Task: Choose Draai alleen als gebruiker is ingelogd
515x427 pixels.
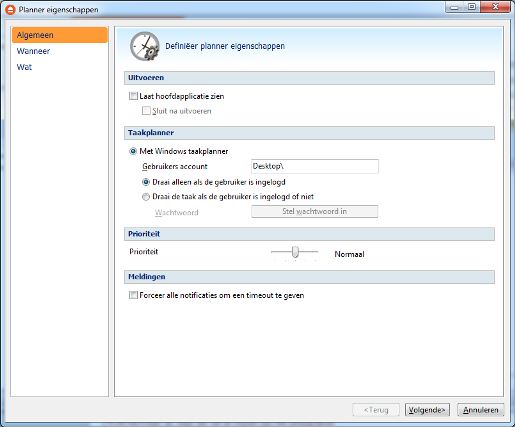Action: coord(146,182)
